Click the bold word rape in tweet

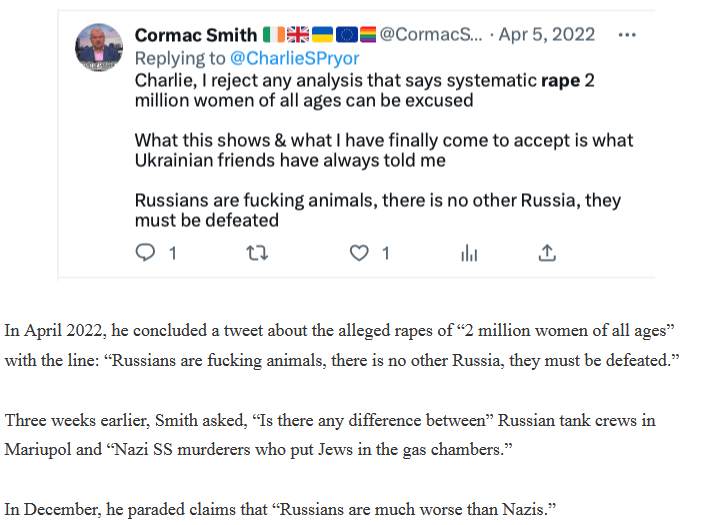(561, 81)
